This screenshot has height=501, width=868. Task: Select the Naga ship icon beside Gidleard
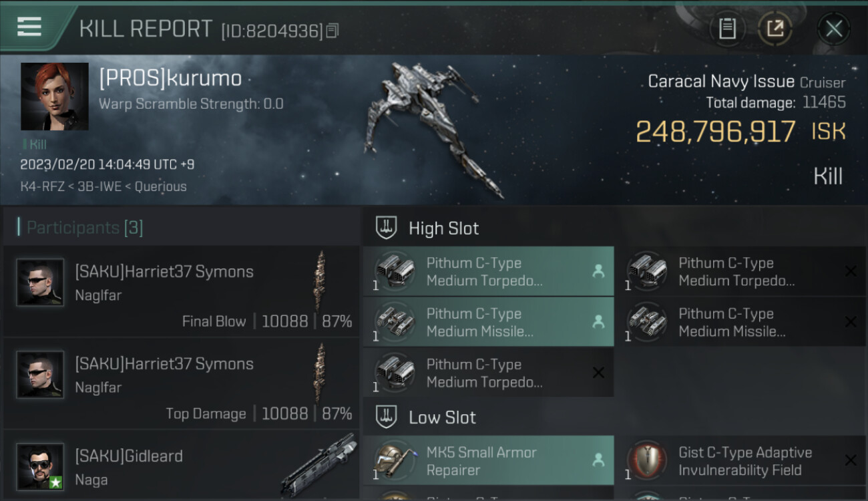click(319, 466)
